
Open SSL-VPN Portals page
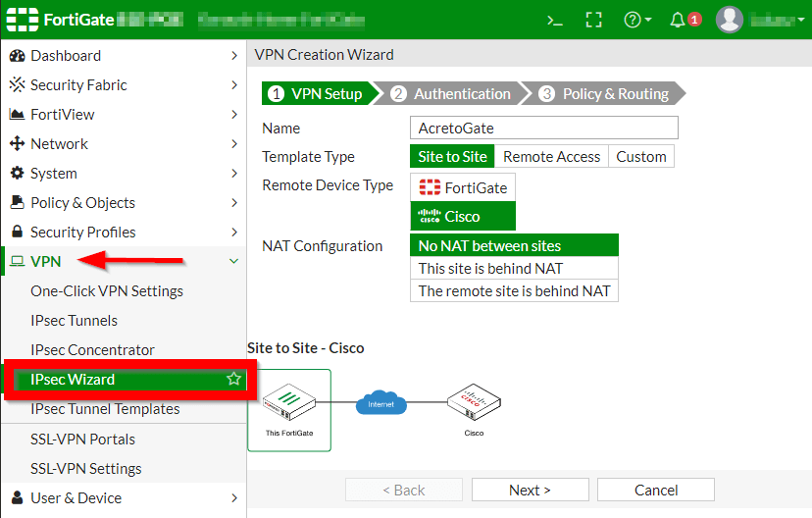coord(82,440)
